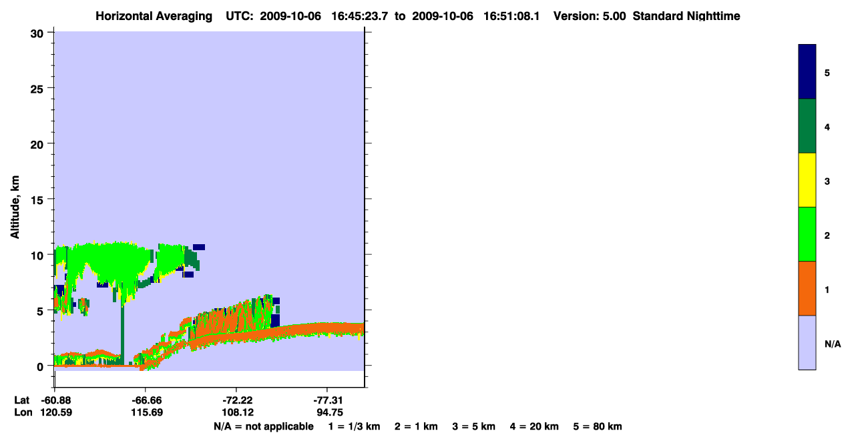The height and width of the screenshot is (445, 868).
Task: Click the dark green 20 km legend swatch
Action: point(807,126)
